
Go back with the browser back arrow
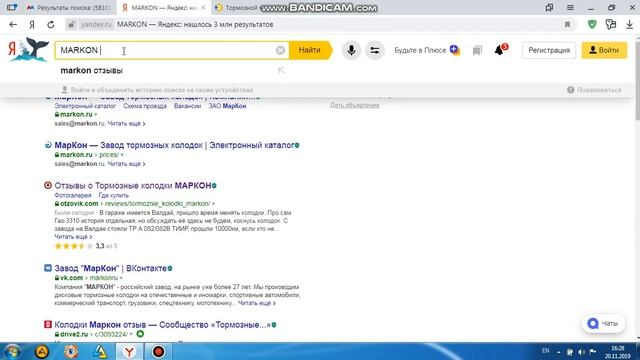pyautogui.click(x=13, y=24)
